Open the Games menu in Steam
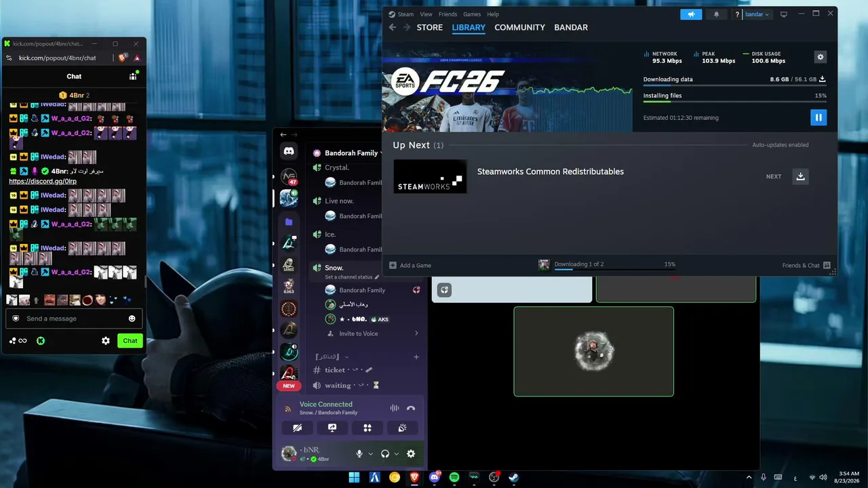868x488 pixels. (x=472, y=14)
